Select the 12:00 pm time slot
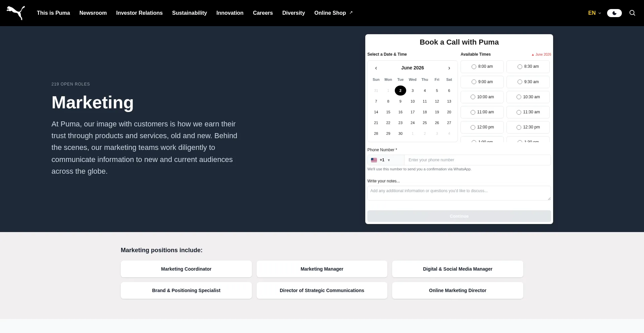This screenshot has height=333, width=644. pos(482,127)
